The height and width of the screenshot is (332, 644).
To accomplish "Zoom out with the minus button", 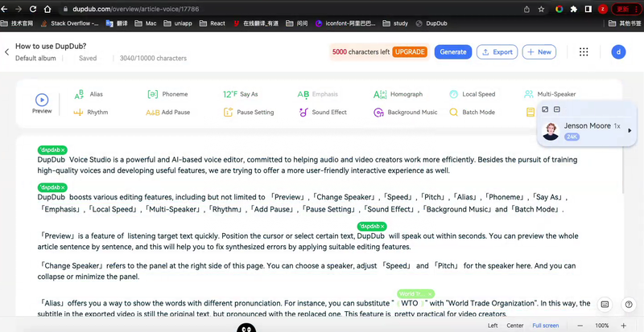I will [580, 326].
